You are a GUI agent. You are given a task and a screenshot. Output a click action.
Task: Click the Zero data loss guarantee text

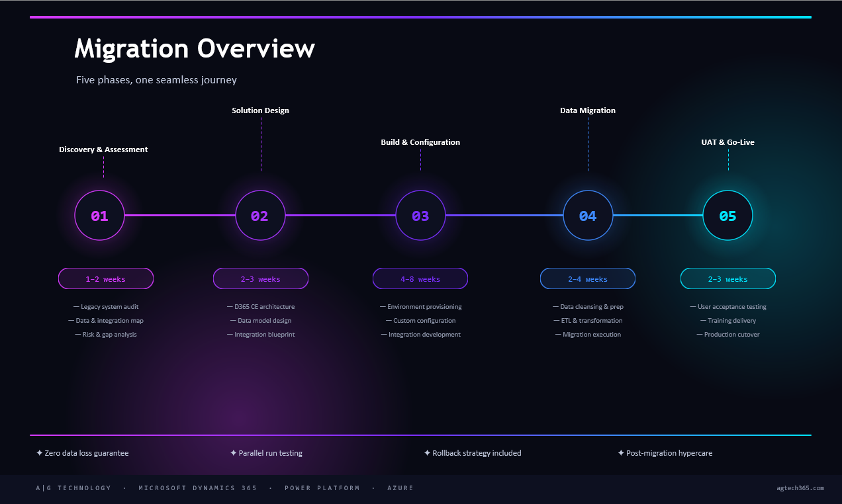click(86, 453)
